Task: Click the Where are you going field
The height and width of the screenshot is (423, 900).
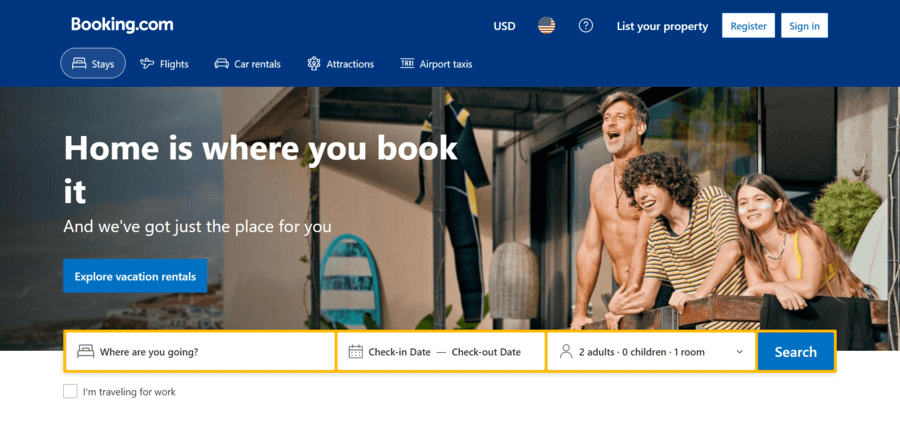Action: (200, 351)
